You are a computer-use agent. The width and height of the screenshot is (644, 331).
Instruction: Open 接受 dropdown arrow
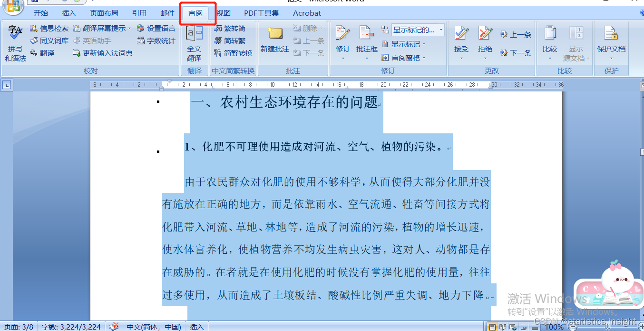click(x=461, y=59)
